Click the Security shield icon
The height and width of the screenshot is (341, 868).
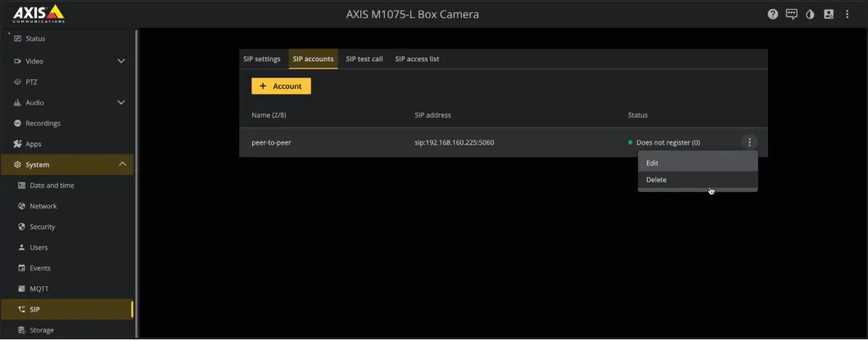[22, 227]
